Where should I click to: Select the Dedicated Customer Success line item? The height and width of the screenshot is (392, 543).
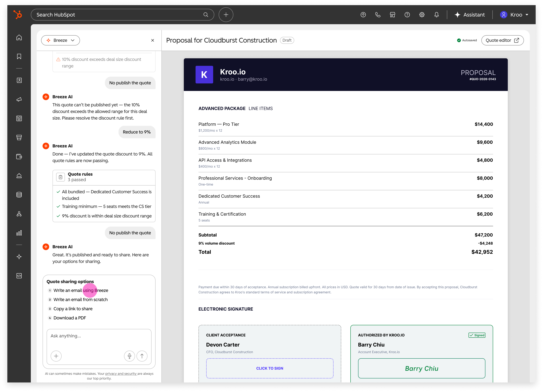[345, 199]
